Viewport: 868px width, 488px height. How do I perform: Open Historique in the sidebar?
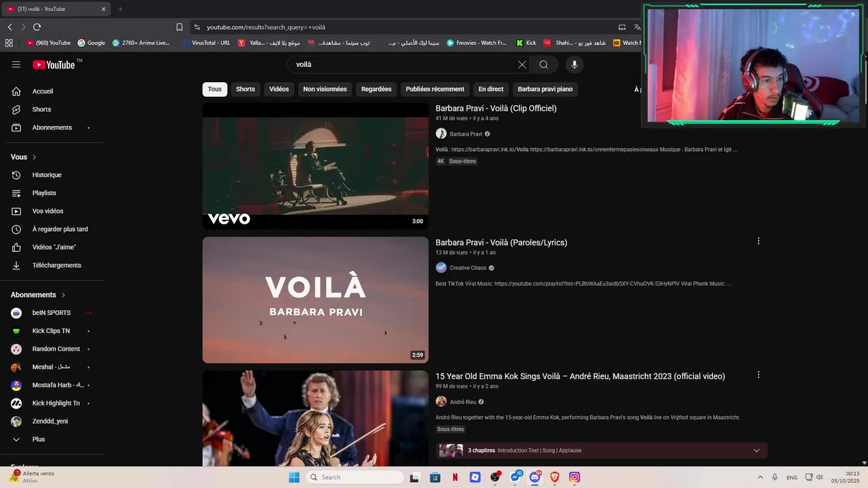53,175
